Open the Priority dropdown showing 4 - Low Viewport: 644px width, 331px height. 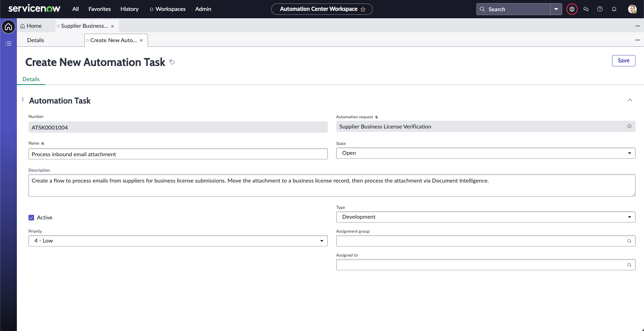tap(178, 241)
